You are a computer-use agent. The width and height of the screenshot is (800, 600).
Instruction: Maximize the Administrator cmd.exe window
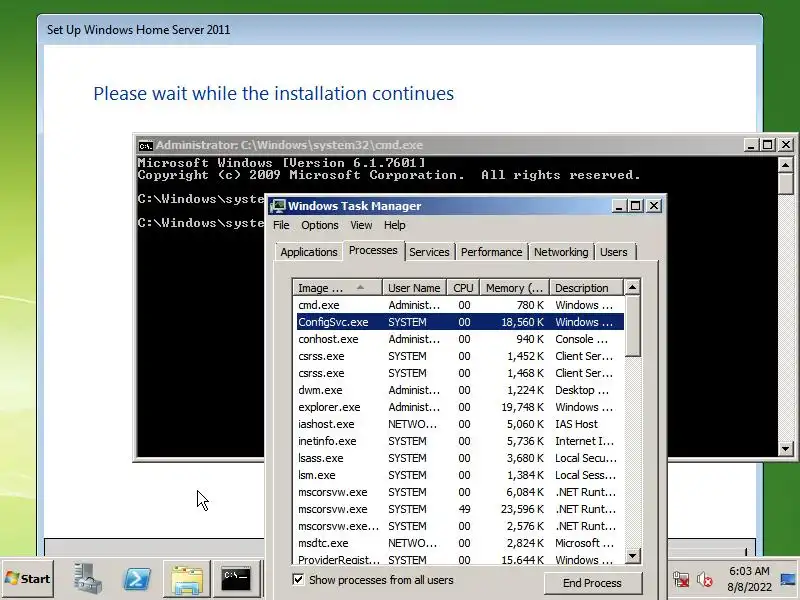[767, 145]
